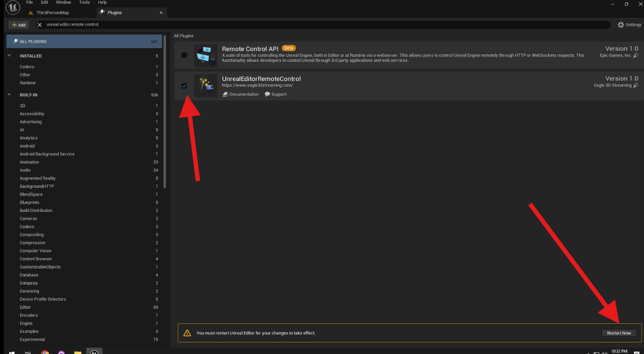
Task: Open Epic Games, Inc. vendor link icon
Action: [x=635, y=56]
